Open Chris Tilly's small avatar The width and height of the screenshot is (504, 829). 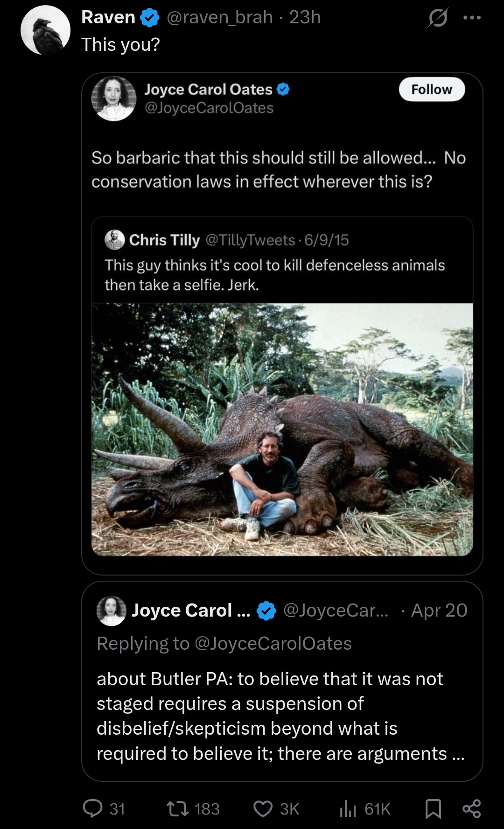coord(114,240)
